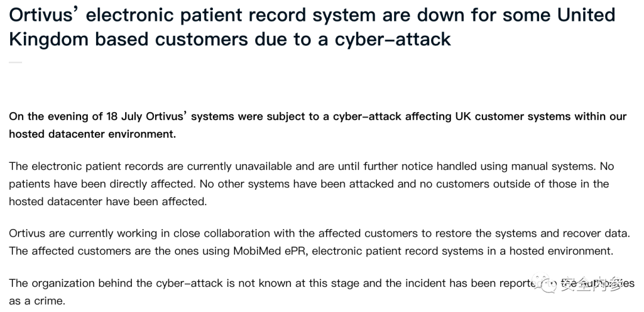Click the short divider line under headline
Image resolution: width=644 pixels, height=312 pixels.
tap(15, 63)
